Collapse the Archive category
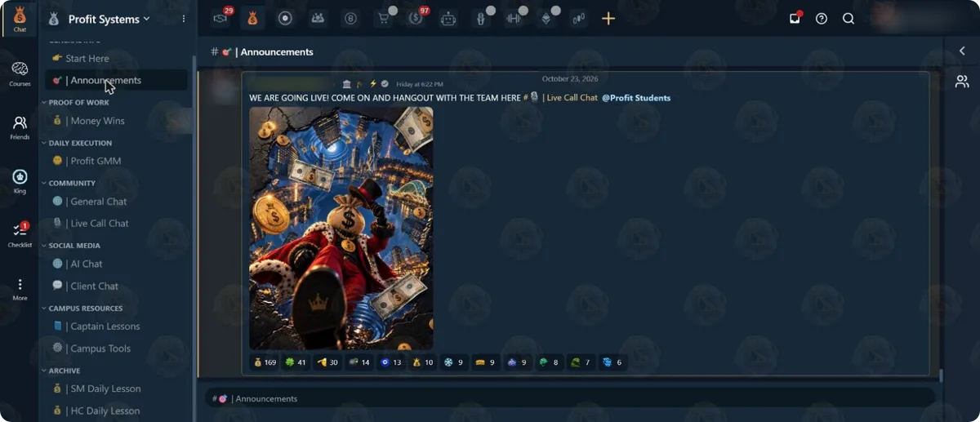Screen dimensions: 980x422 coord(61,371)
